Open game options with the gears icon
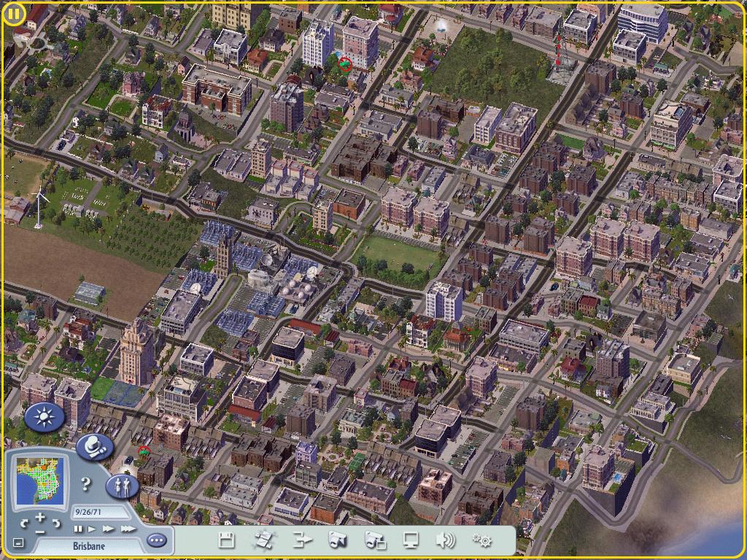 point(481,540)
